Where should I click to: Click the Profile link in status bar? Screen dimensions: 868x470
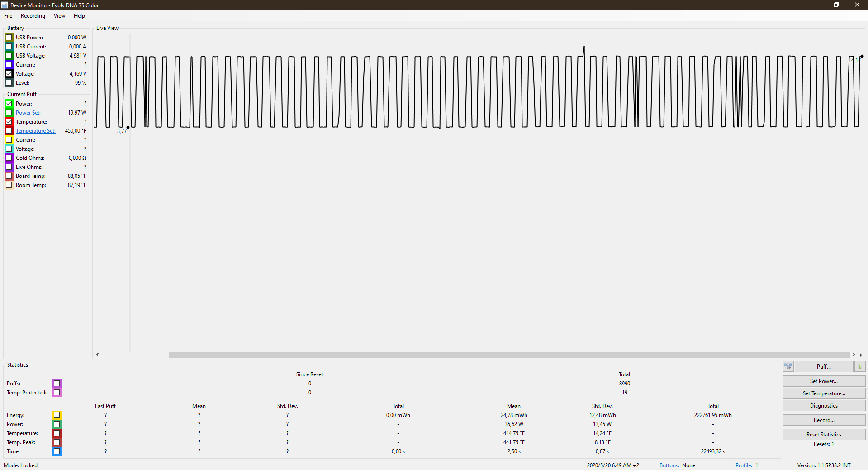[743, 465]
